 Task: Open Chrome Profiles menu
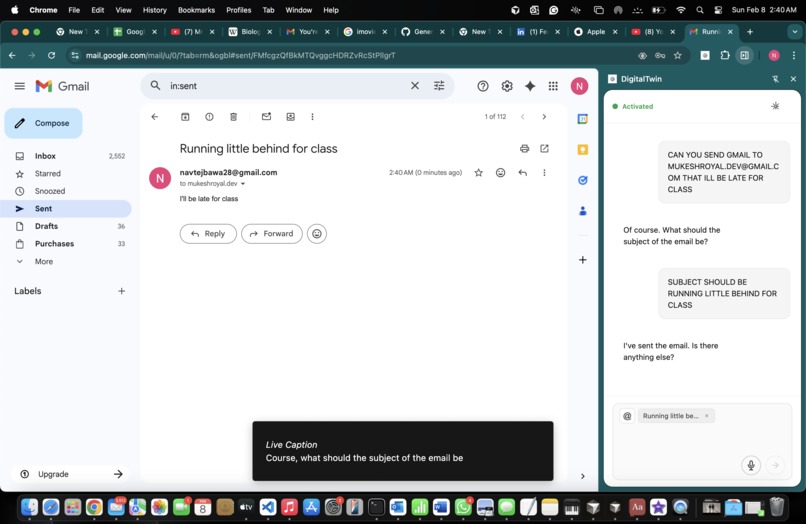tap(239, 10)
